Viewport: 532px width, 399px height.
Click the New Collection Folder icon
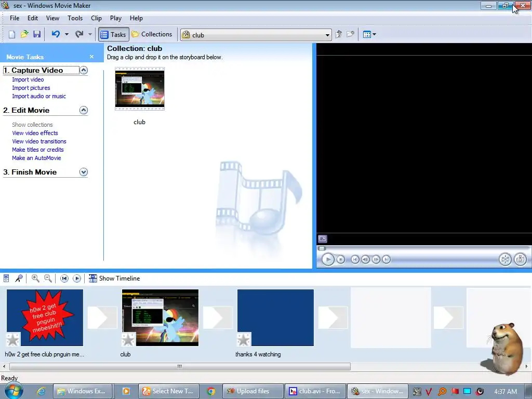click(x=350, y=34)
